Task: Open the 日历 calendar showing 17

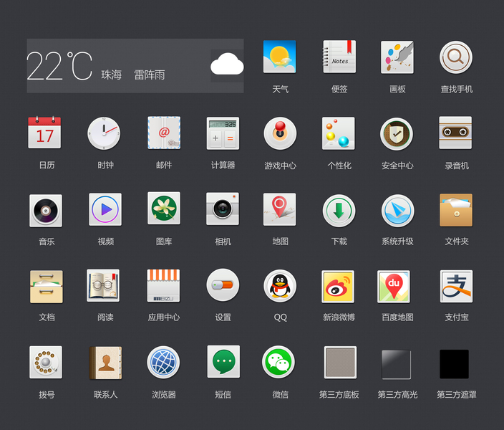Action: click(x=44, y=133)
